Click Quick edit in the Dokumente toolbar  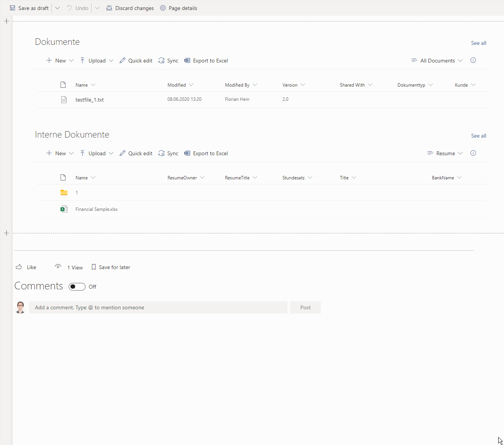pos(136,61)
